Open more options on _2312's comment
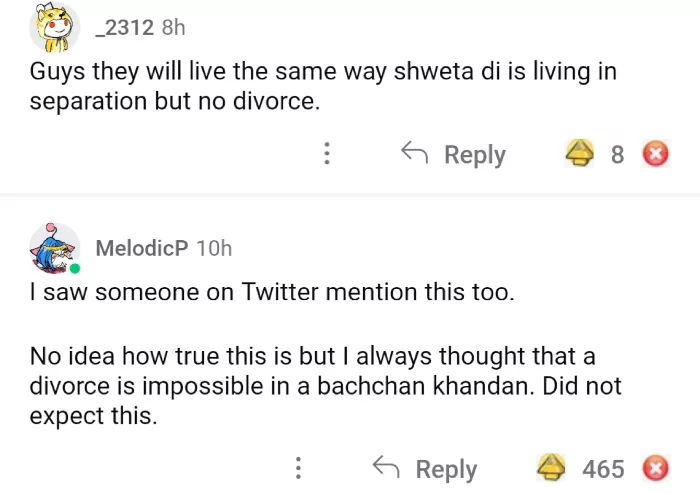Image resolution: width=700 pixels, height=493 pixels. pyautogui.click(x=326, y=154)
